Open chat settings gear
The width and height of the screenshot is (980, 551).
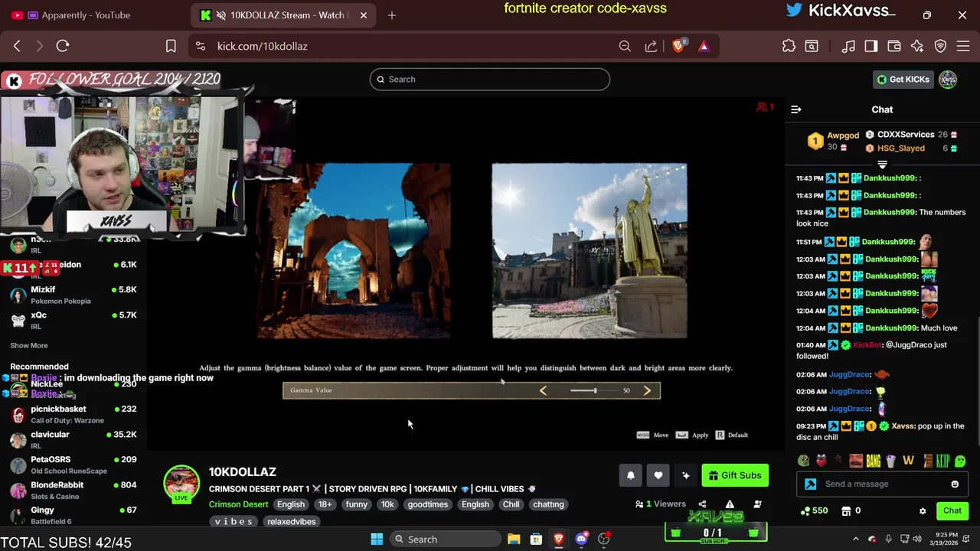[x=923, y=510]
